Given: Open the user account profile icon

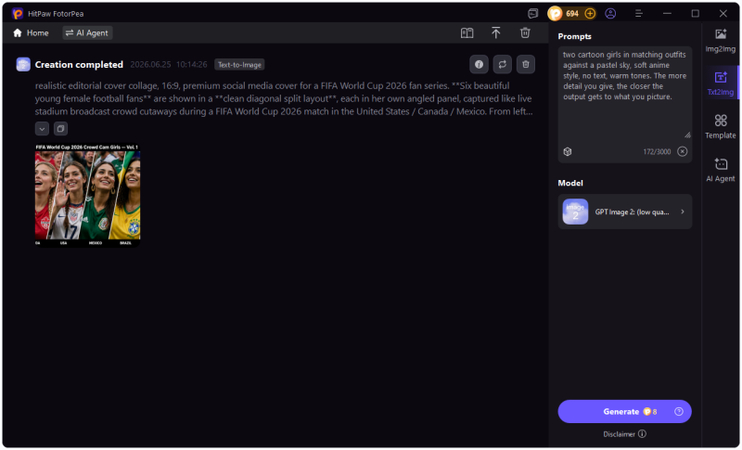Looking at the screenshot, I should tap(610, 14).
